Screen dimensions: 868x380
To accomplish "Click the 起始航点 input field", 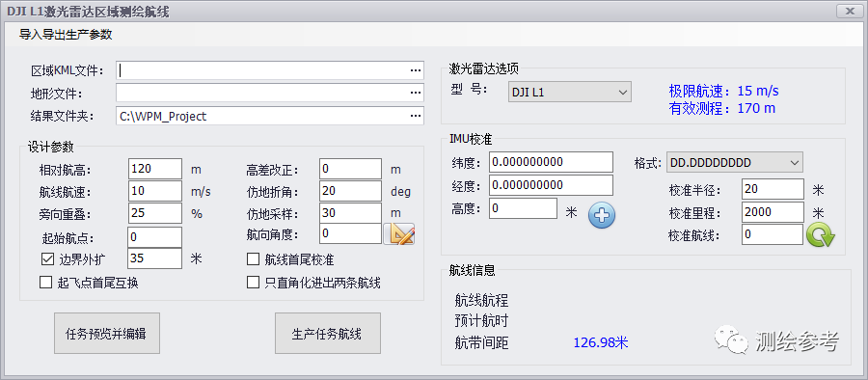I will pyautogui.click(x=155, y=237).
